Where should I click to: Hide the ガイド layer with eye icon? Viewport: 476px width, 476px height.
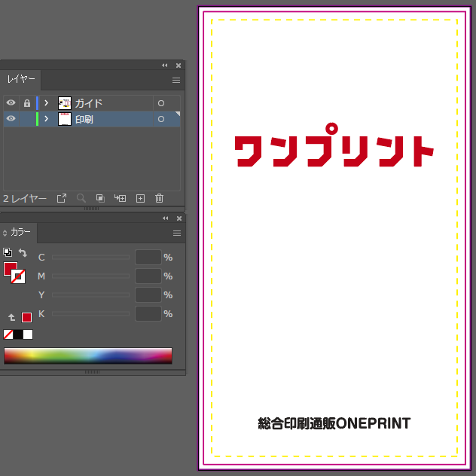(x=11, y=103)
